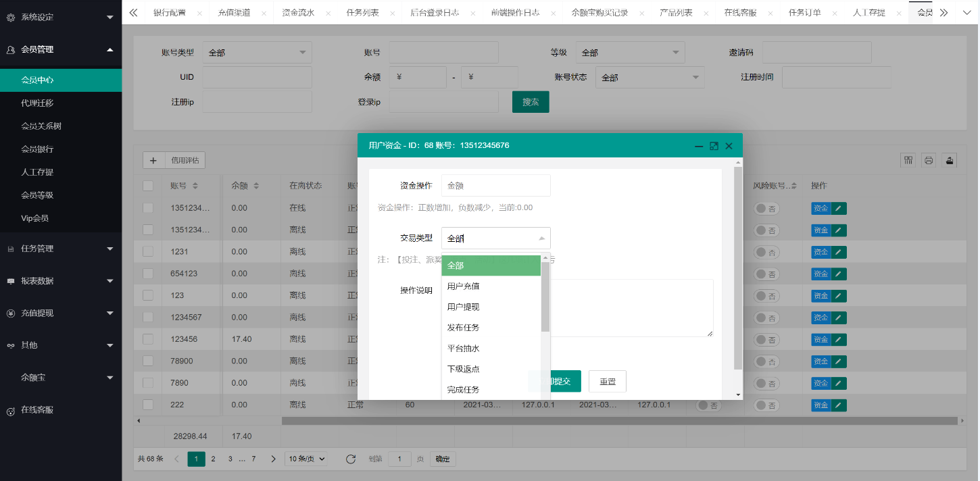Click the edit pencil icon for account 222
This screenshot has height=481, width=980.
pyautogui.click(x=838, y=404)
